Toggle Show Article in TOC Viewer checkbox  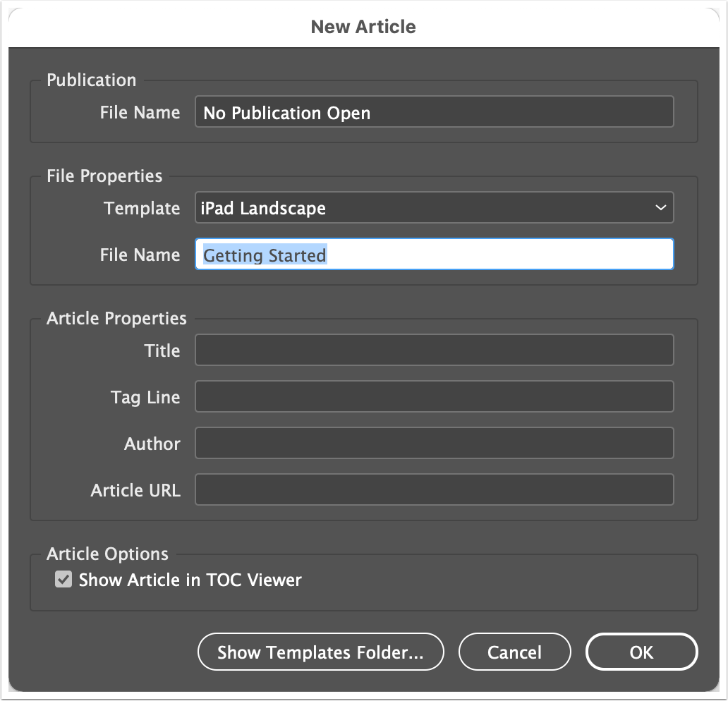63,580
